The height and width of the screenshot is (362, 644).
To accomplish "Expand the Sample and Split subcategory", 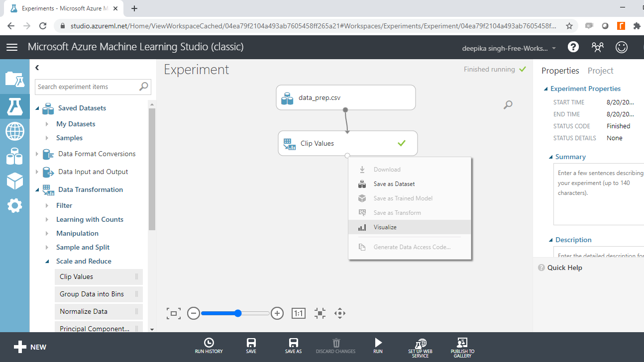I will click(x=47, y=247).
